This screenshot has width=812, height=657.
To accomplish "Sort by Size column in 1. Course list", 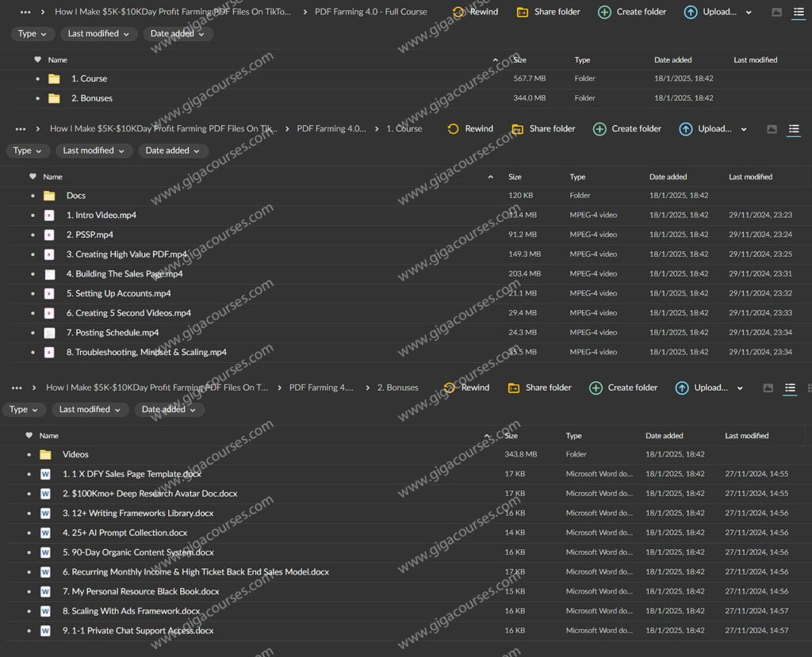I will coord(515,177).
